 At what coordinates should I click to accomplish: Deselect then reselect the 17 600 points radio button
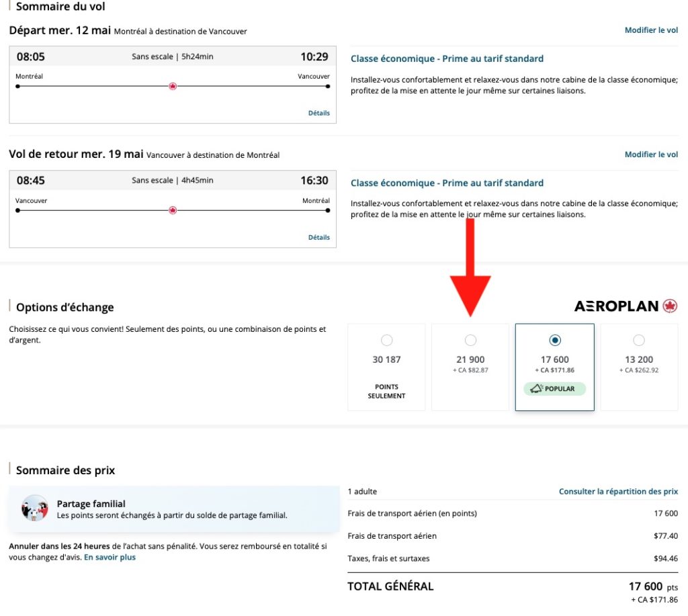[x=554, y=340]
